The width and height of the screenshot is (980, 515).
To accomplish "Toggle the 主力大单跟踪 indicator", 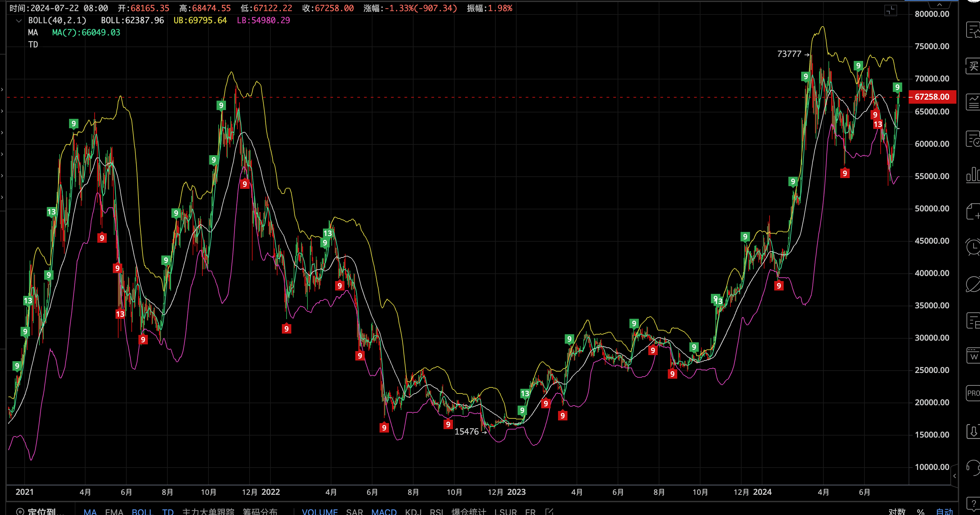I will [208, 512].
